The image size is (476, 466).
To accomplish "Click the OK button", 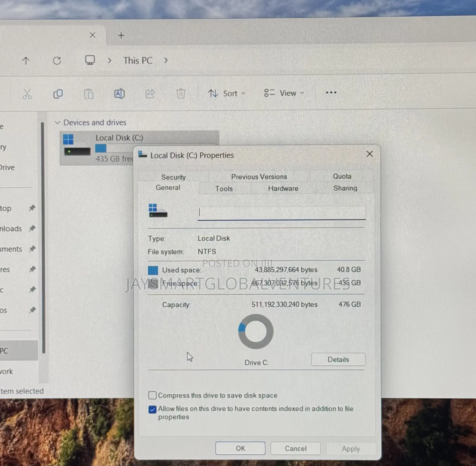I will tap(240, 448).
